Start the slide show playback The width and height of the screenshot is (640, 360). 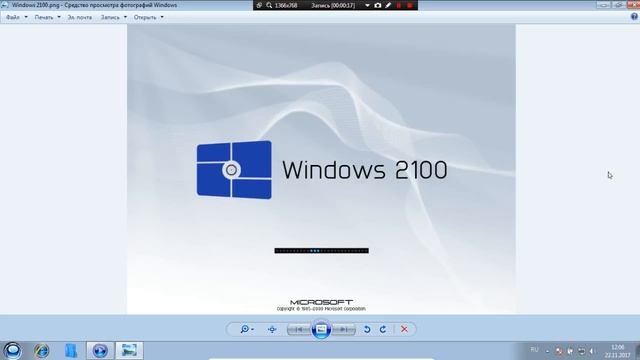click(321, 329)
